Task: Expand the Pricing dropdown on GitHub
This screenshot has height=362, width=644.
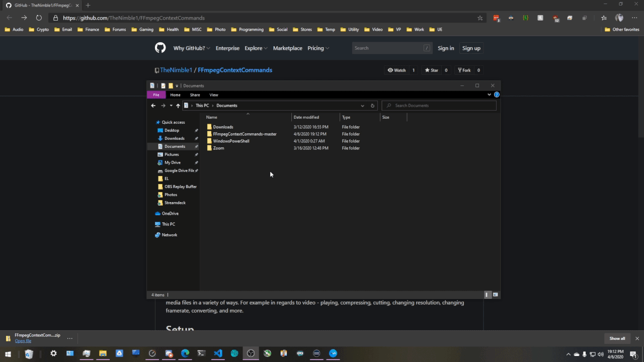Action: point(318,48)
